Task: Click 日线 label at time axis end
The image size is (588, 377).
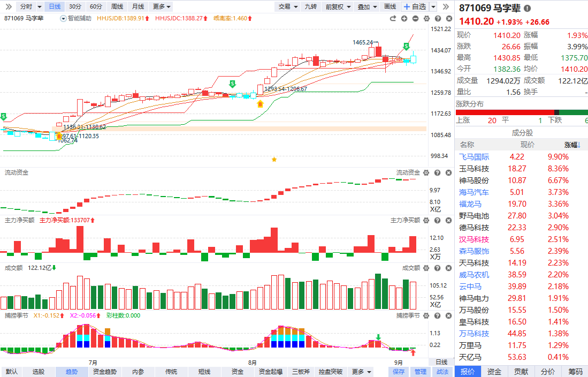Action: [x=441, y=362]
